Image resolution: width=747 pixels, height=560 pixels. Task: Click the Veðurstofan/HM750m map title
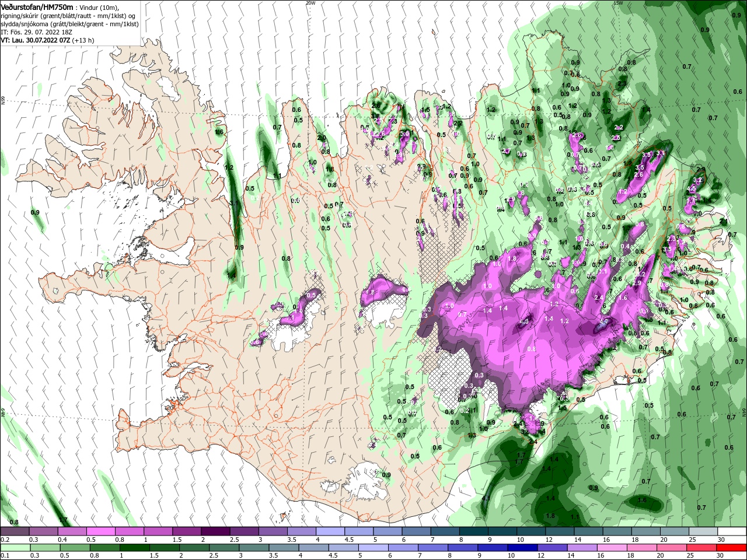tap(37, 6)
